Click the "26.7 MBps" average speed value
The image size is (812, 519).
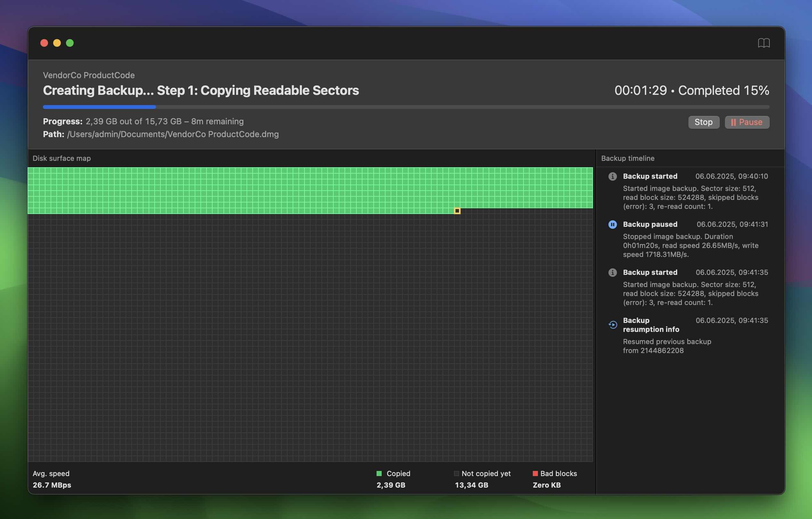click(x=52, y=485)
